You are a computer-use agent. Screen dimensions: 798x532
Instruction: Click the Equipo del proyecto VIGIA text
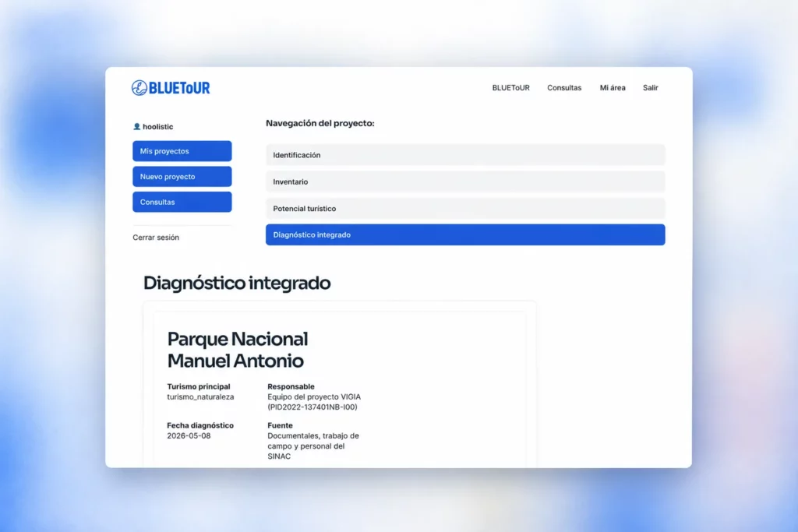click(314, 402)
